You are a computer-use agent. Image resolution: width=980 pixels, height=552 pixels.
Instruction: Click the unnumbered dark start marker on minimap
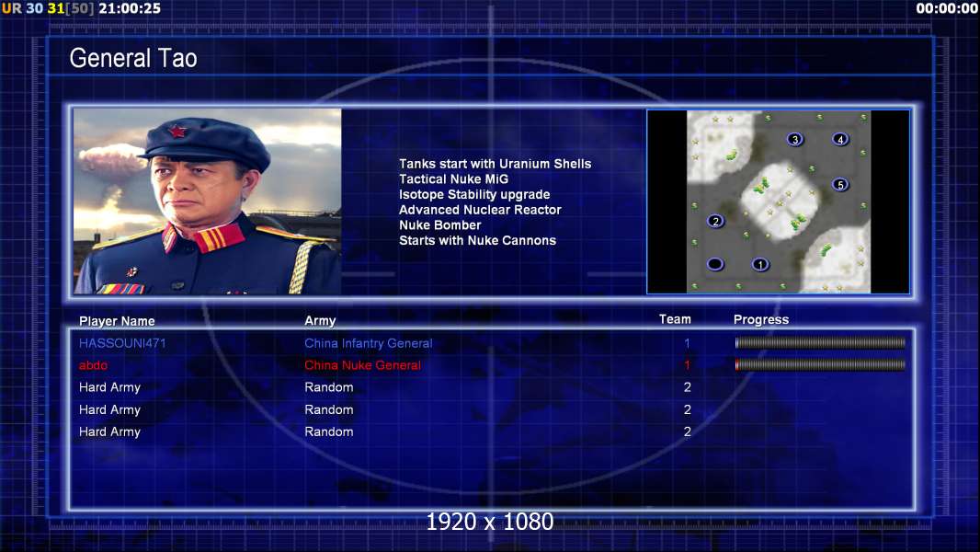pos(715,264)
